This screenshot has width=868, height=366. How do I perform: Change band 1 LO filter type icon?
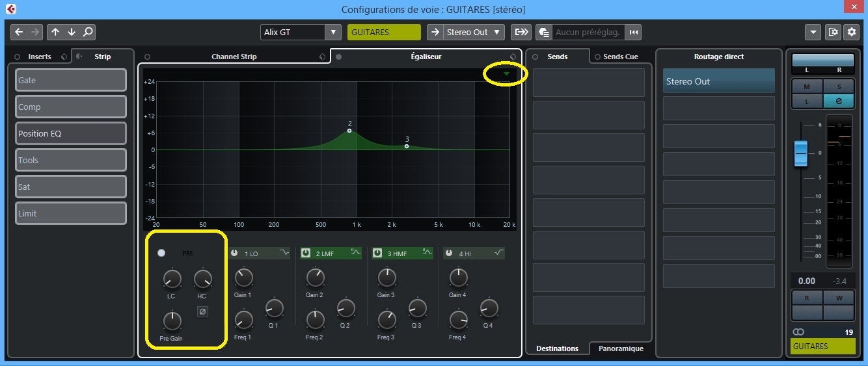pos(284,253)
